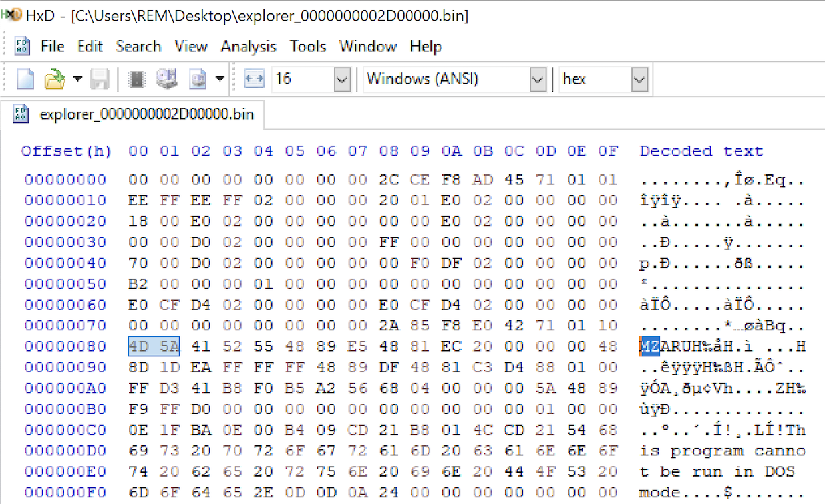This screenshot has height=504, width=825.
Task: Click the Open RAM chip icon
Action: pyautogui.click(x=137, y=80)
